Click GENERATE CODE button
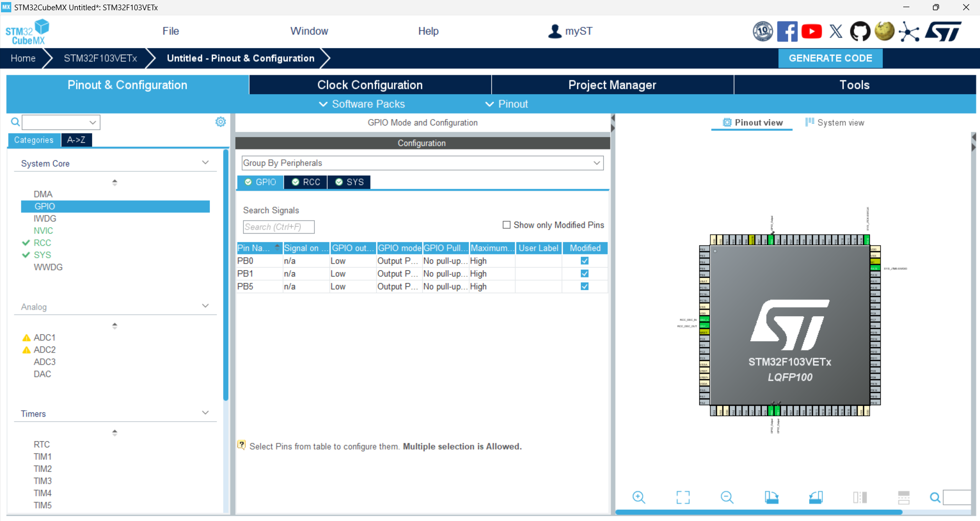Screen dimensions: 980x521 point(830,58)
